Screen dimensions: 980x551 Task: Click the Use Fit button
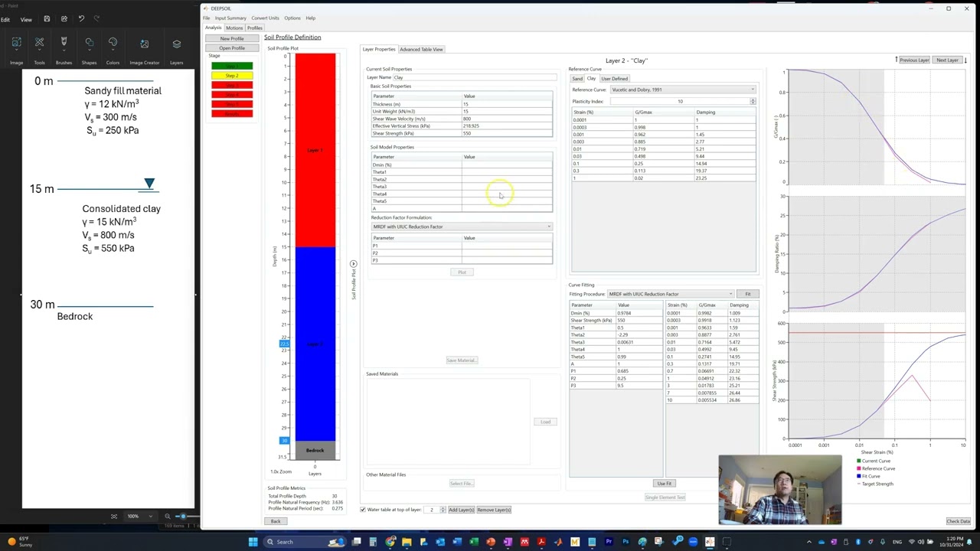pos(664,484)
